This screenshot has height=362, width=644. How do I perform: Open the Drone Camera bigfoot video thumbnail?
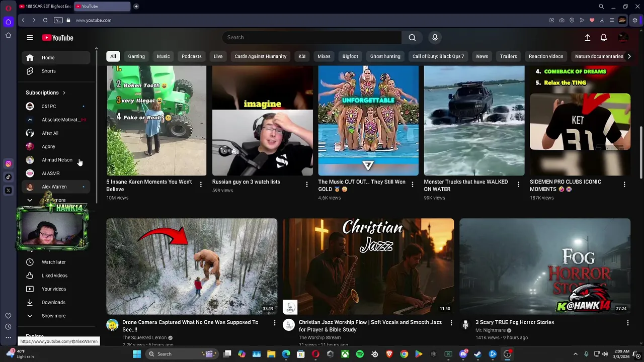(192, 266)
